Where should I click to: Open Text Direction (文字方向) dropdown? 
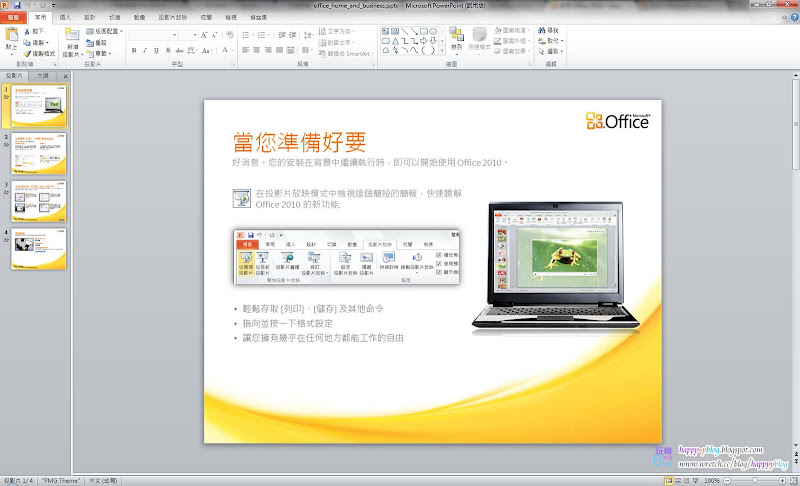click(337, 31)
